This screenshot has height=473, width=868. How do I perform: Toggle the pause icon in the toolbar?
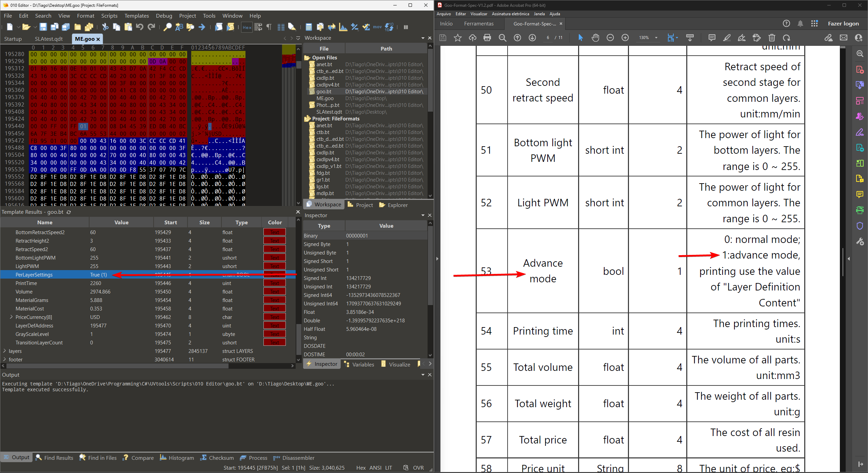406,27
